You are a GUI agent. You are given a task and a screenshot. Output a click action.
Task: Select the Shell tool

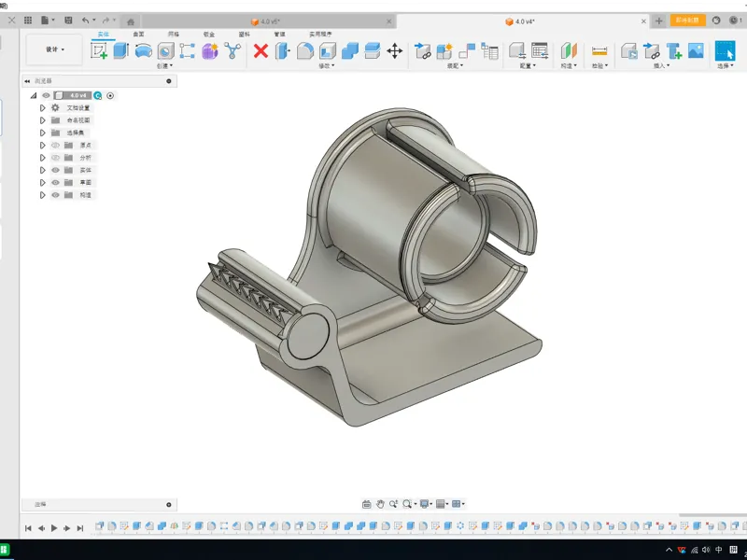[x=328, y=50]
